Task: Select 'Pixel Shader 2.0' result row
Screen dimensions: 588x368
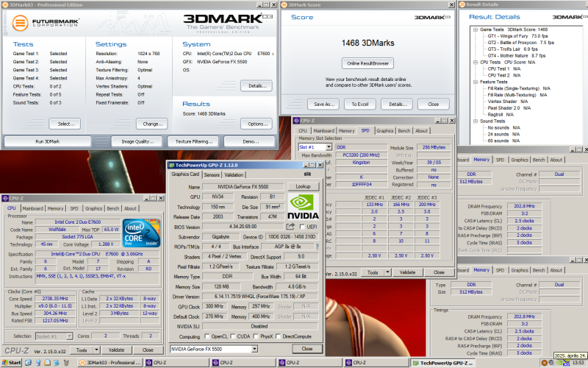Action: (509, 108)
